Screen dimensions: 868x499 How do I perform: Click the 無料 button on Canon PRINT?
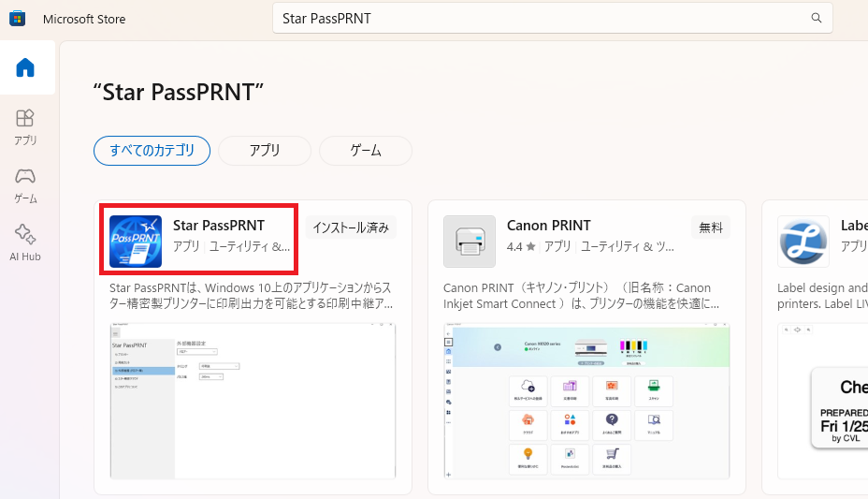coord(711,227)
